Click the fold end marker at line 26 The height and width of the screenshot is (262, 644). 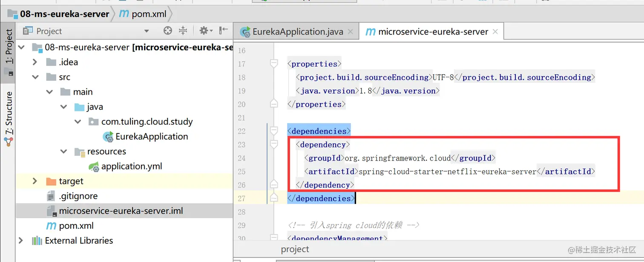(274, 184)
